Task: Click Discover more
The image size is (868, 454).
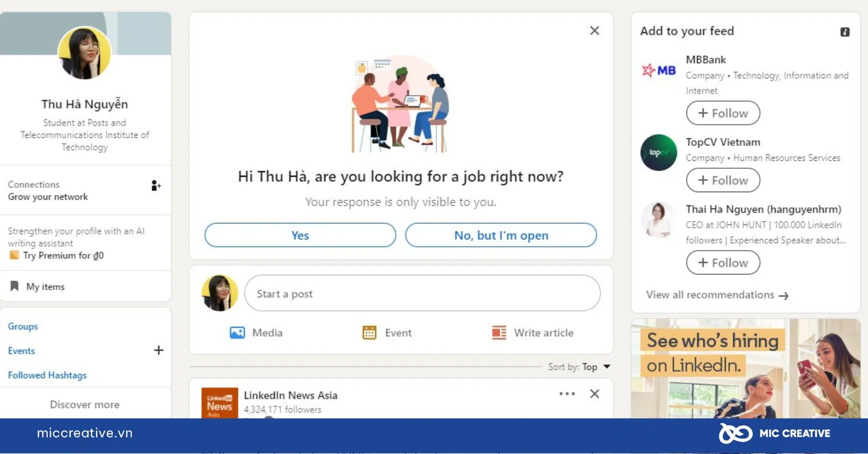Action: coord(85,404)
